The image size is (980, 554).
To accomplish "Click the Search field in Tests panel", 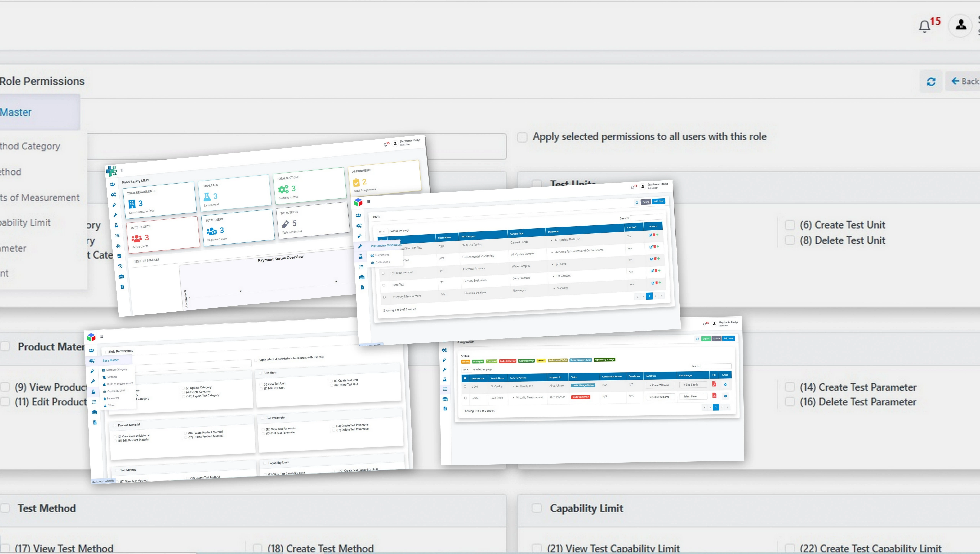I will point(646,218).
